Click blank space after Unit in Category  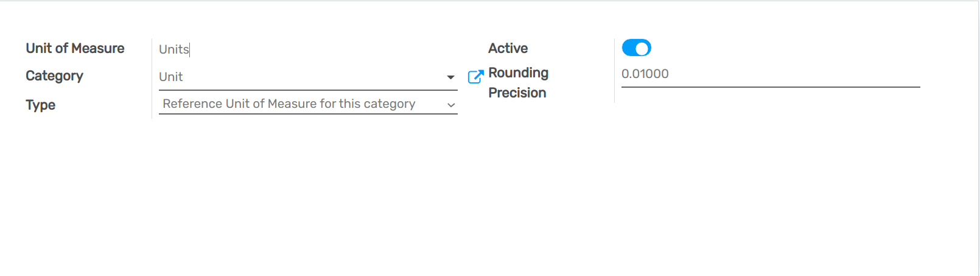(304, 77)
